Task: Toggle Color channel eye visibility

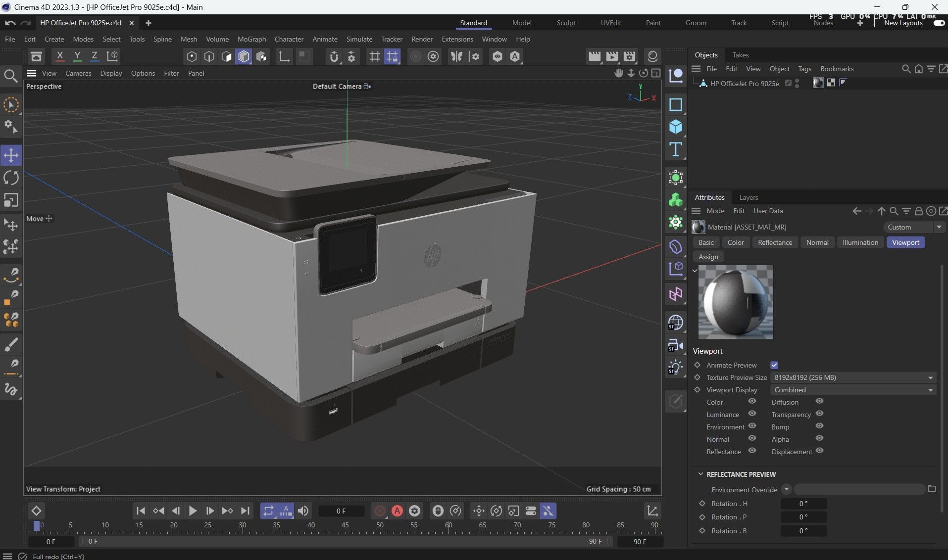Action: [752, 401]
